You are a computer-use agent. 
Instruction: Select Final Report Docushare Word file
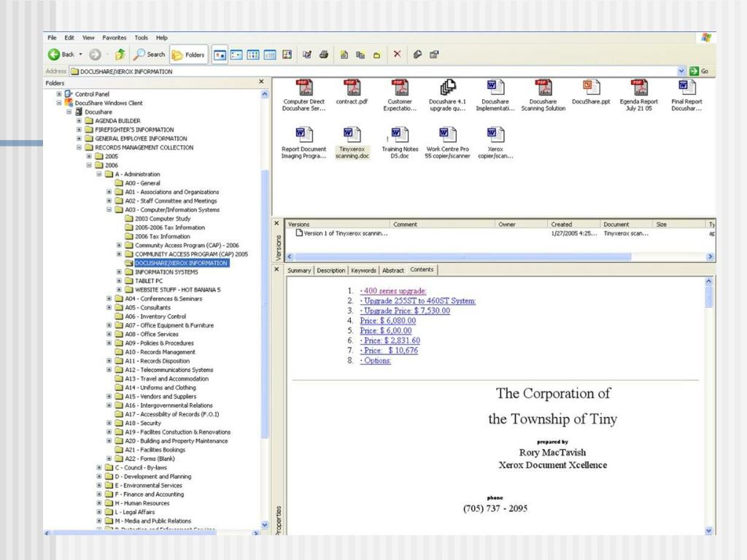click(686, 96)
